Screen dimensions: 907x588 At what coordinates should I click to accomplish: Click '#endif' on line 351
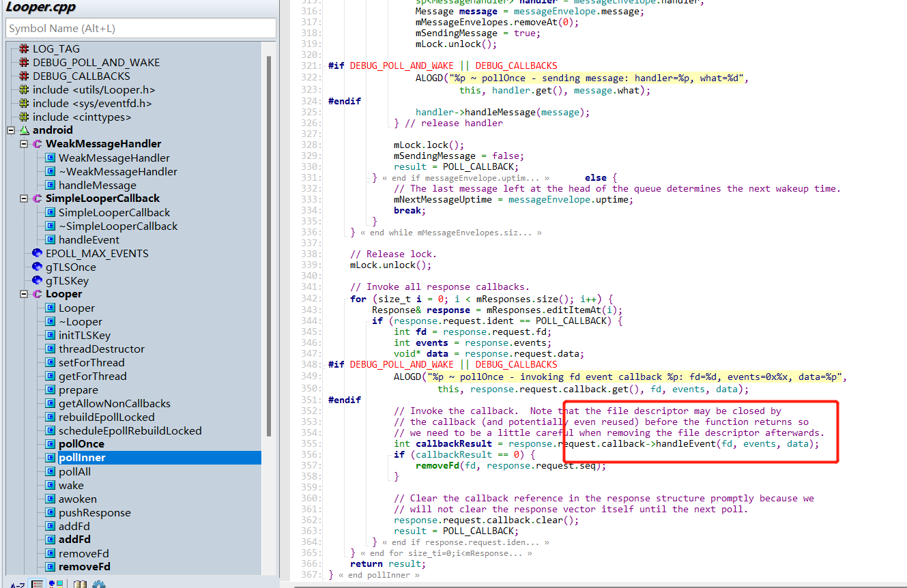pyautogui.click(x=345, y=400)
